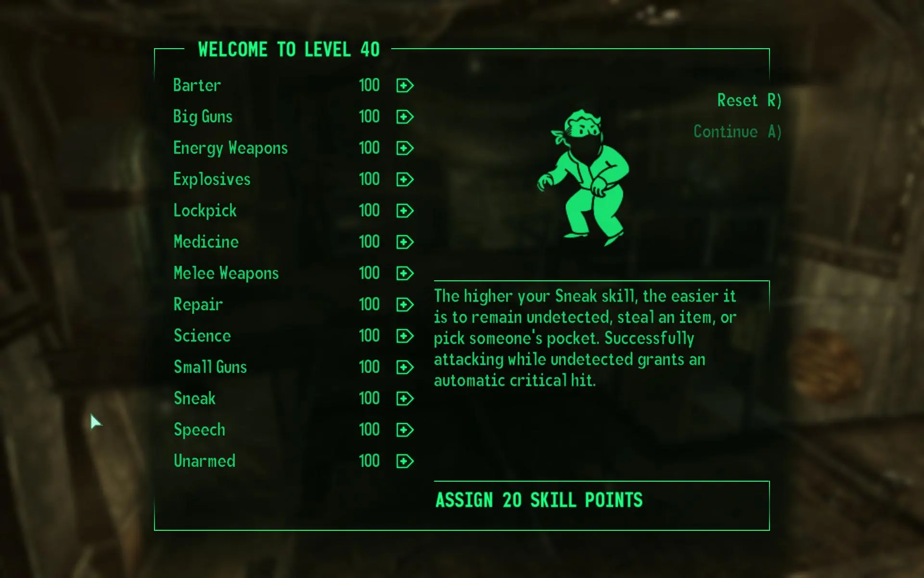Expand the Melee Weapons skill options
924x578 pixels.
404,273
